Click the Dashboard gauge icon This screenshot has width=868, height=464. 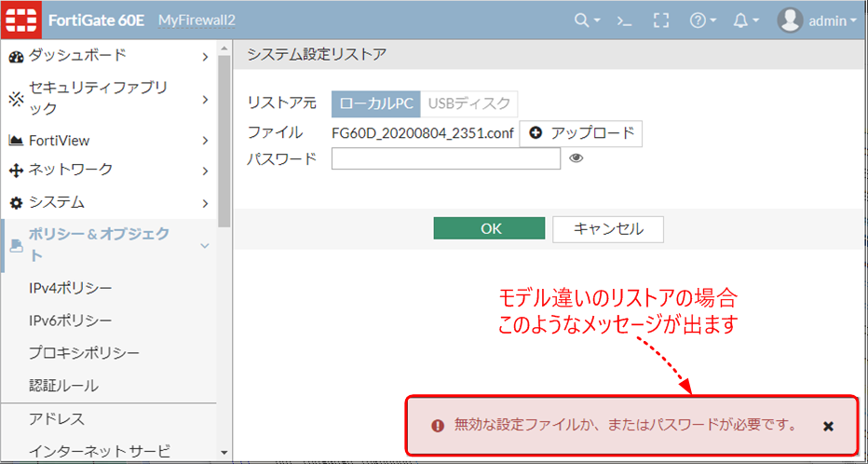click(x=16, y=57)
